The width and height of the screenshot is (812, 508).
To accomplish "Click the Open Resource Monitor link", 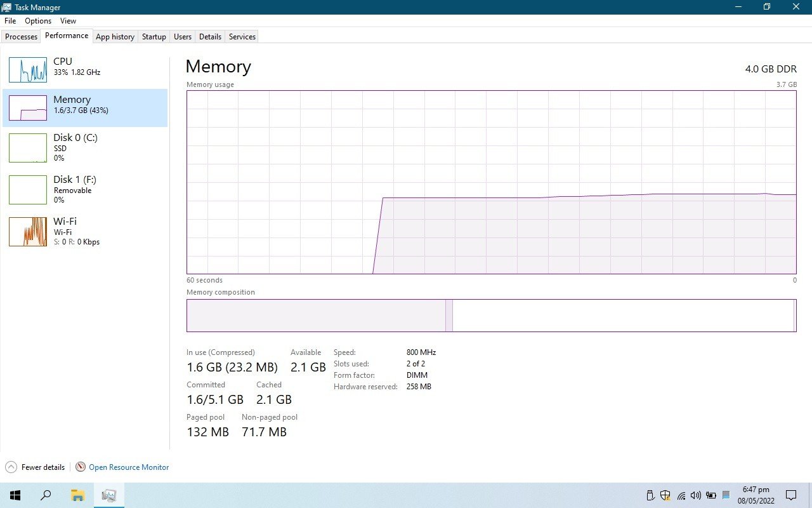I will point(129,467).
